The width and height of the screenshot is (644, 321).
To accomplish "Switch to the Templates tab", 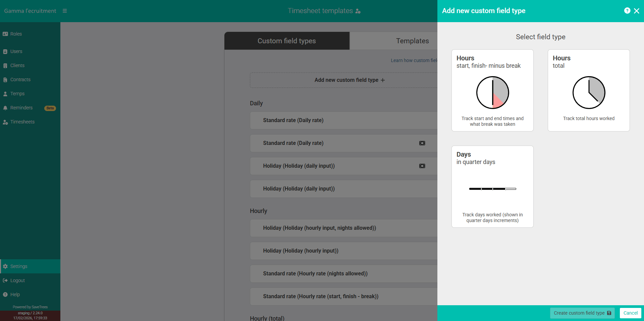I will [x=412, y=41].
